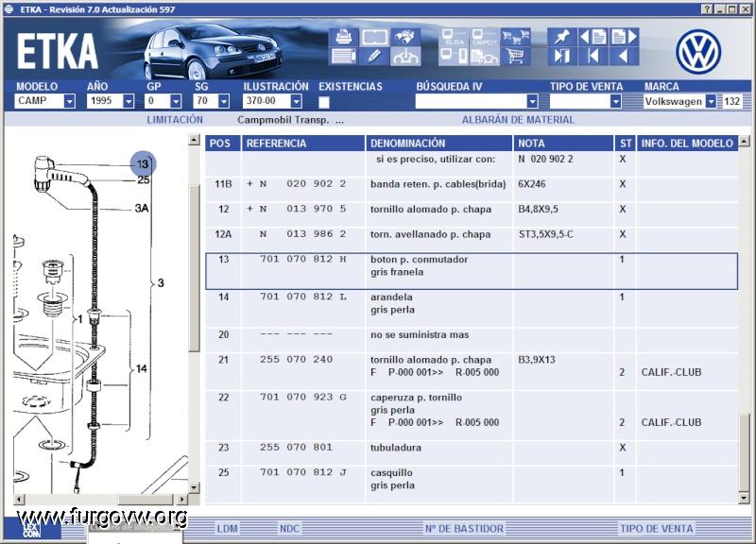Click the DENOMINACIÓN column header

click(x=438, y=144)
